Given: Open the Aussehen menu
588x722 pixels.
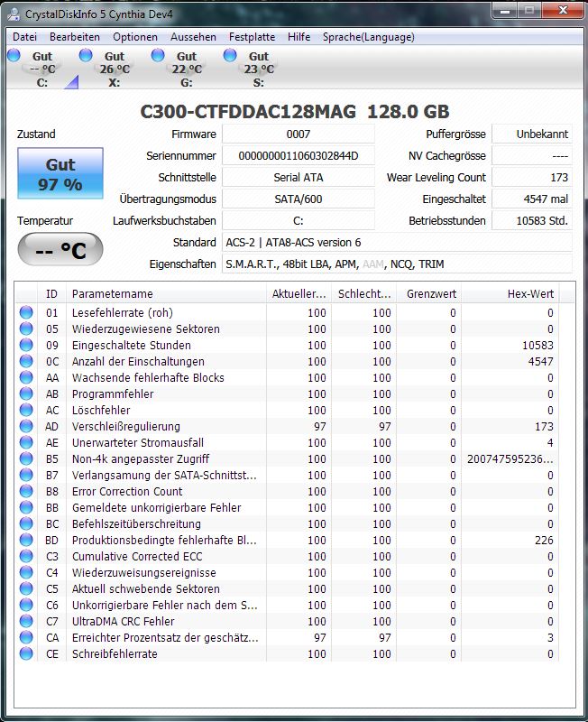Looking at the screenshot, I should pyautogui.click(x=193, y=37).
